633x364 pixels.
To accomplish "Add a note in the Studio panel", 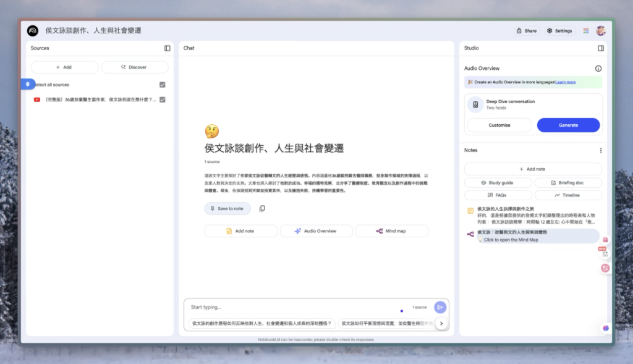I will coord(533,169).
